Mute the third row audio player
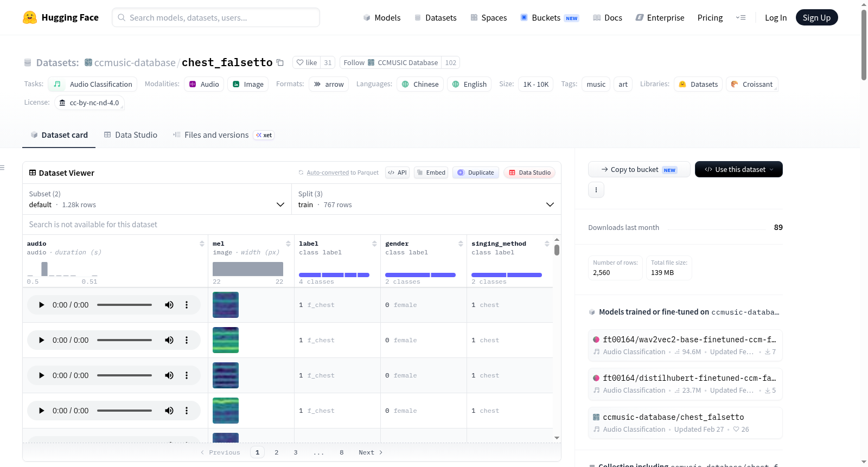The image size is (868, 467). [169, 375]
